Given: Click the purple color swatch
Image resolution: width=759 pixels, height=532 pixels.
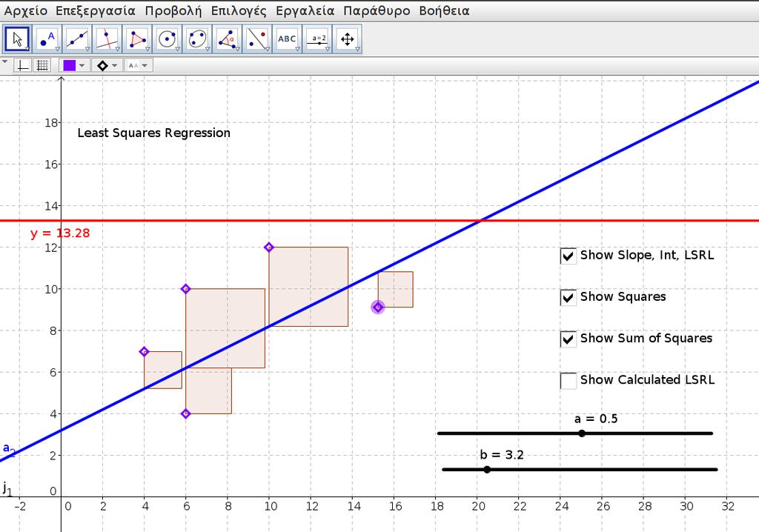Looking at the screenshot, I should tap(69, 65).
